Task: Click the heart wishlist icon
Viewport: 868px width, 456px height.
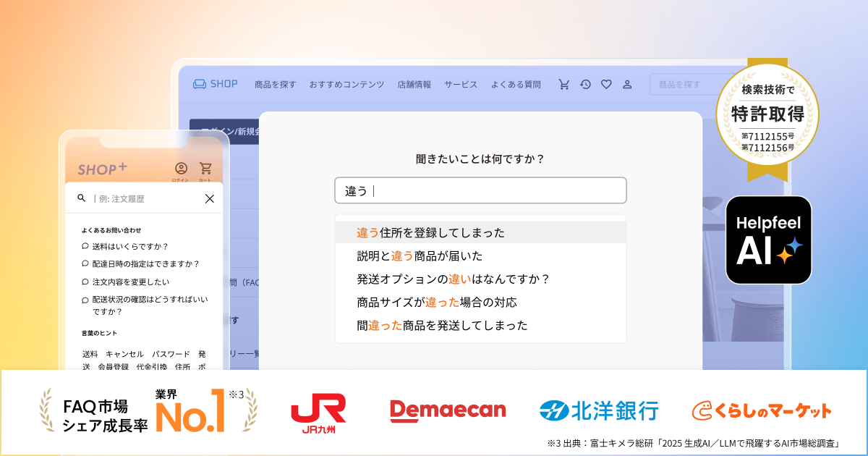Action: click(x=605, y=84)
